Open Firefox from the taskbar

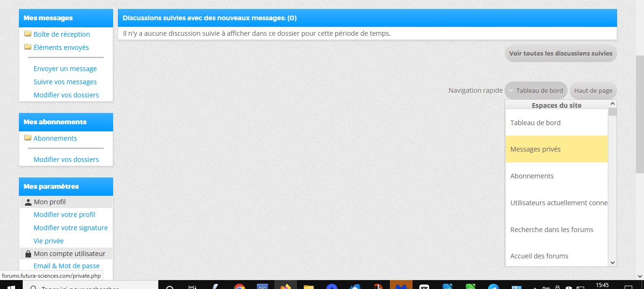tap(285, 287)
